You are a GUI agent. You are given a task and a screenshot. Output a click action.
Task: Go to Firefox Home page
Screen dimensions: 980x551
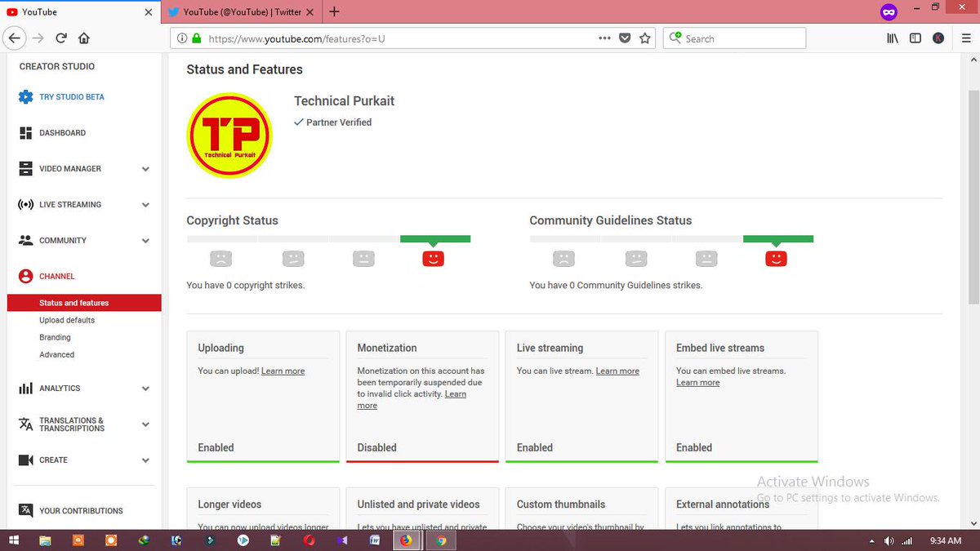(x=84, y=38)
